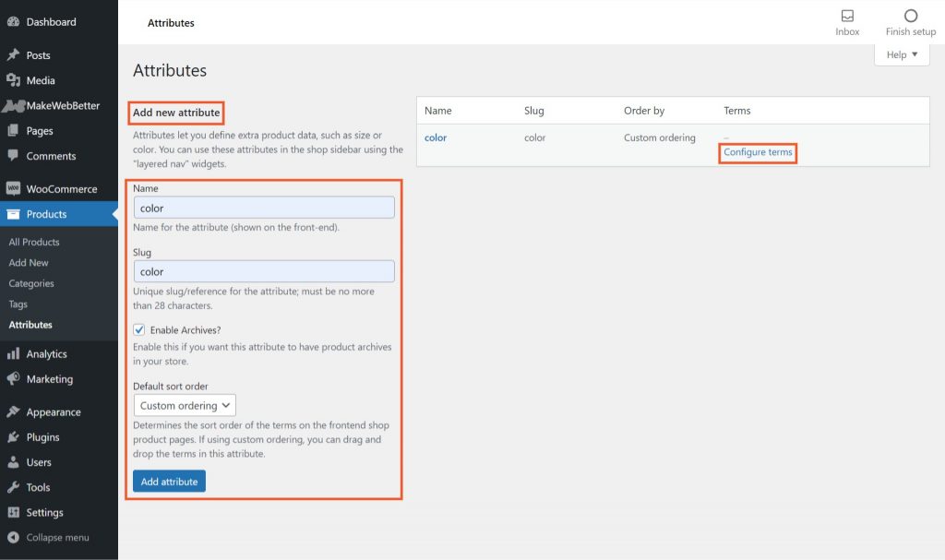Open the color attribute link in table
Image resolution: width=945 pixels, height=560 pixels.
coord(436,137)
